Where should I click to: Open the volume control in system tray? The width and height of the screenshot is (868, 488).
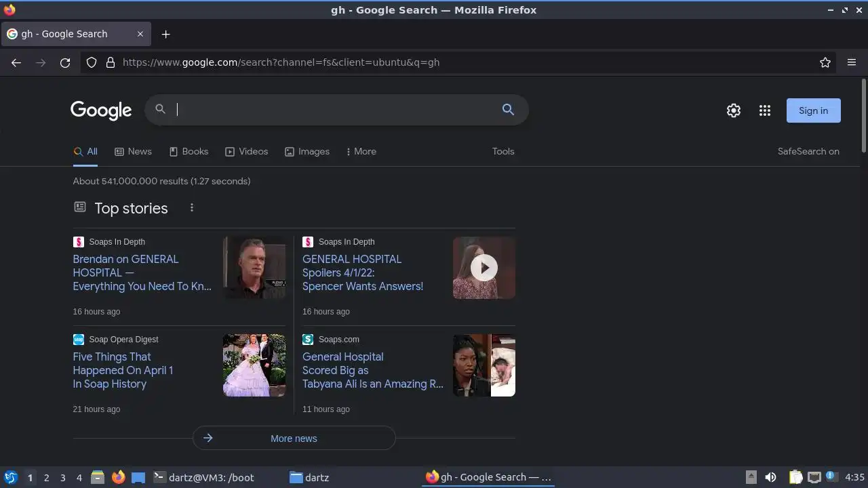coord(770,477)
